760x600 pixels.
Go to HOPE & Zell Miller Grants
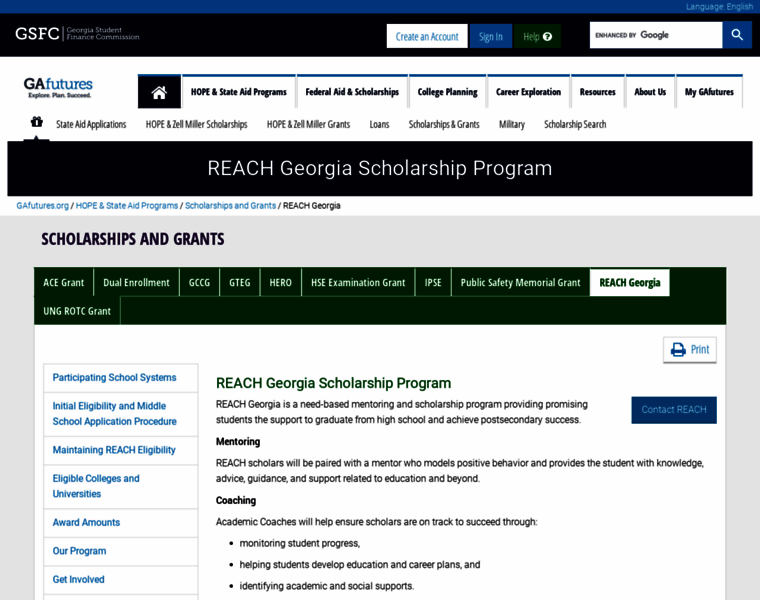[x=308, y=125]
